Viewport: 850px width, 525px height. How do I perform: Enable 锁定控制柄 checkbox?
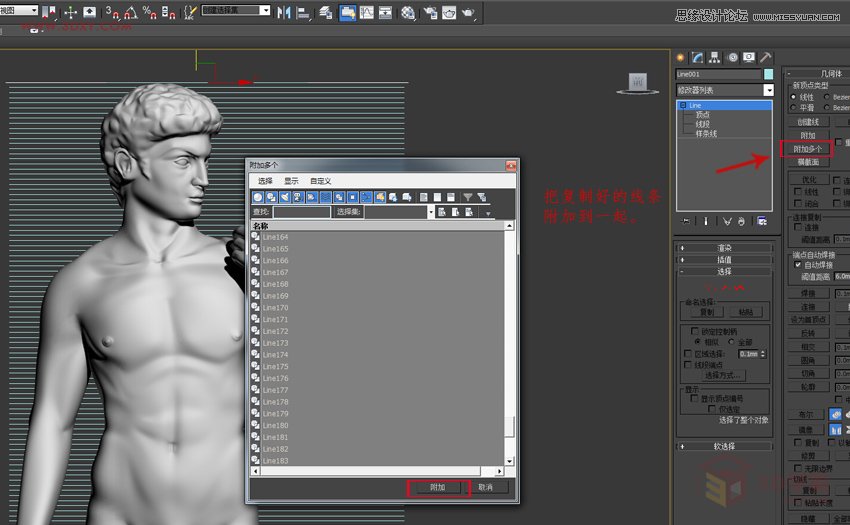pos(694,331)
